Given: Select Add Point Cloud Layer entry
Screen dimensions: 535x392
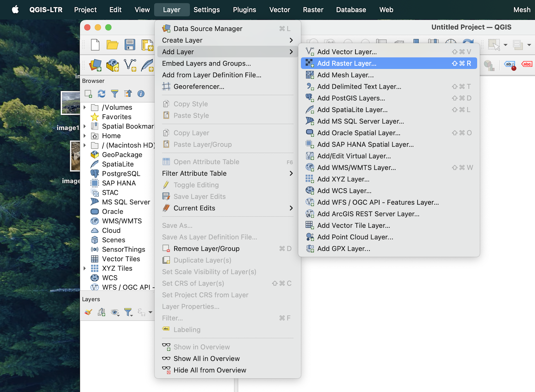Looking at the screenshot, I should (x=389, y=237).
